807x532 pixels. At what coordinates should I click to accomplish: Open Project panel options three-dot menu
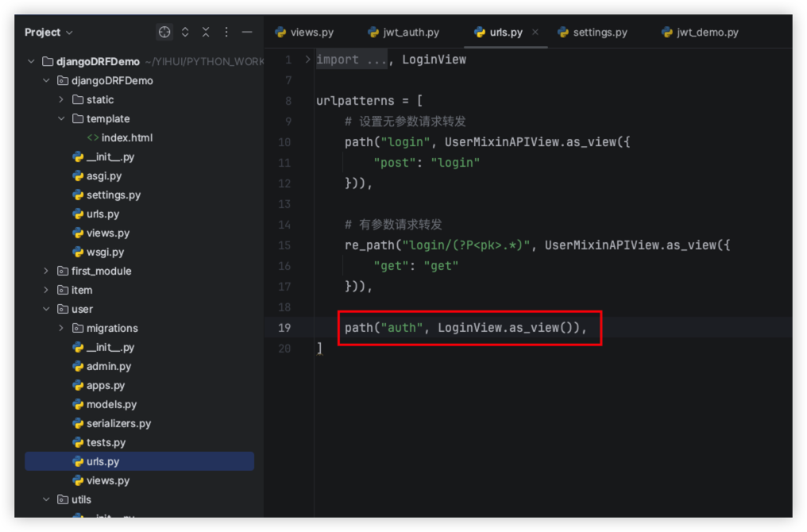[226, 33]
